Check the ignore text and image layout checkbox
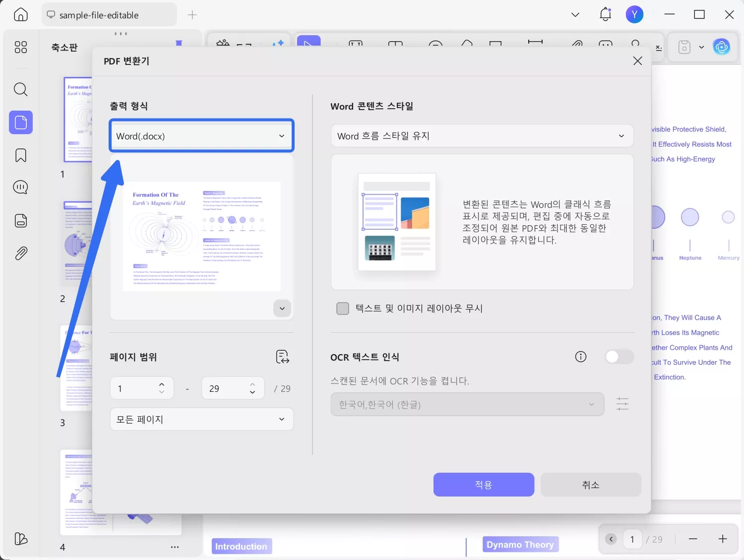This screenshot has width=744, height=560. (x=343, y=308)
